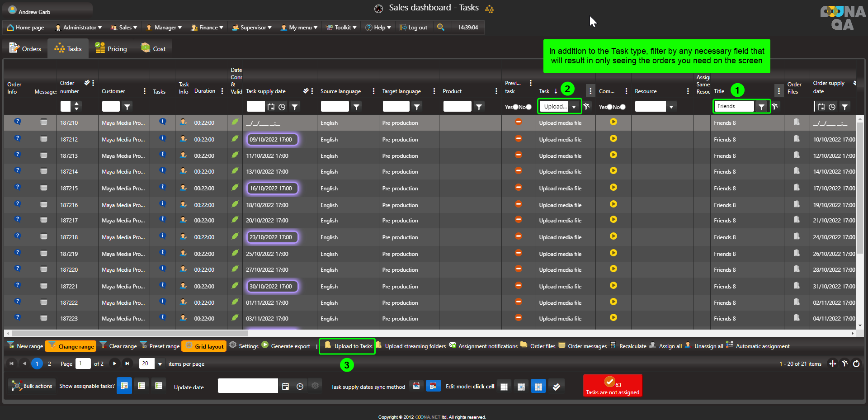Click the Generate export button
868x420 pixels.
[286, 346]
